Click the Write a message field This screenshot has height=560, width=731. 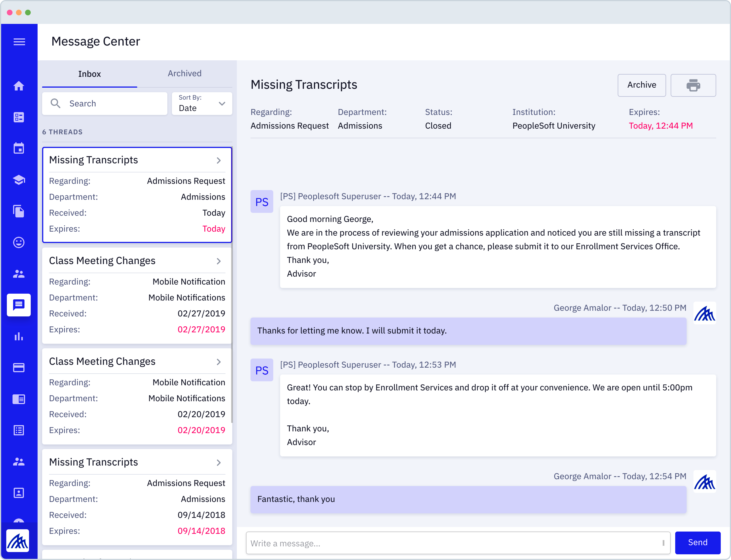pyautogui.click(x=458, y=543)
